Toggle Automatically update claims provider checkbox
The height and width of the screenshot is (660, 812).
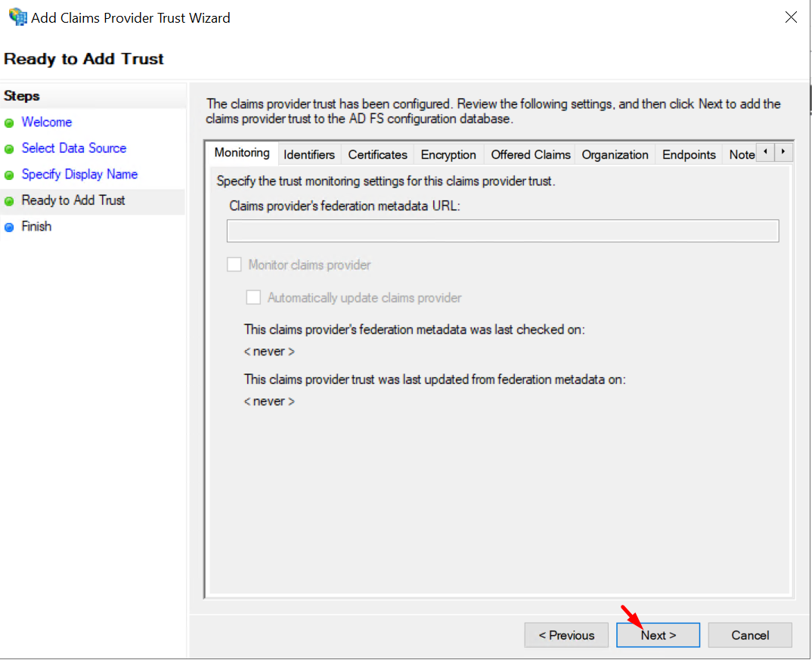tap(253, 298)
